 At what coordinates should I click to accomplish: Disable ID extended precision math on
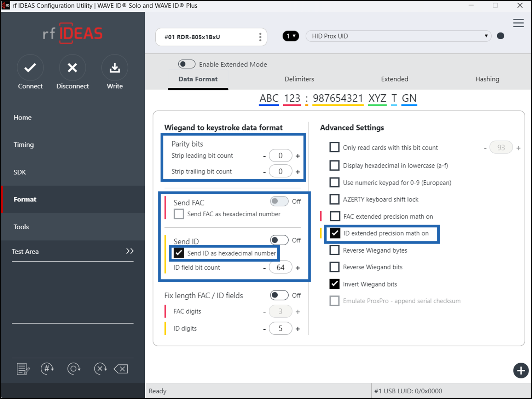335,233
